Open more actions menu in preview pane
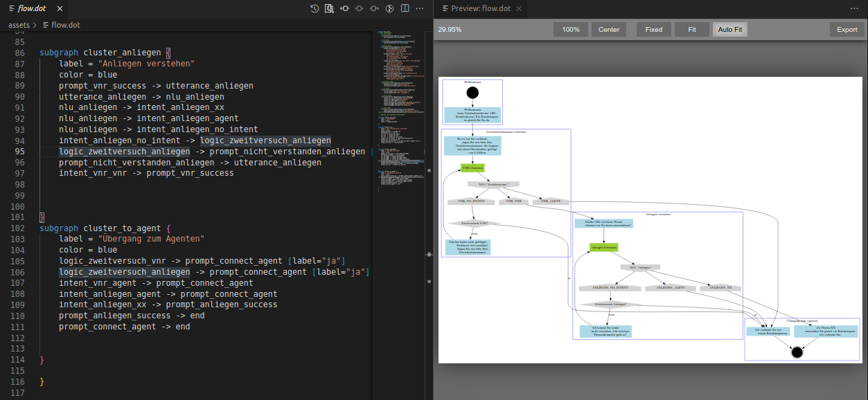 (854, 8)
